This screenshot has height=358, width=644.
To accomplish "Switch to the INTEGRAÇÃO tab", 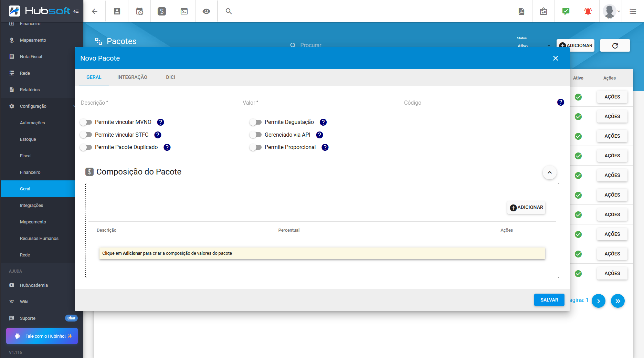I will point(132,77).
